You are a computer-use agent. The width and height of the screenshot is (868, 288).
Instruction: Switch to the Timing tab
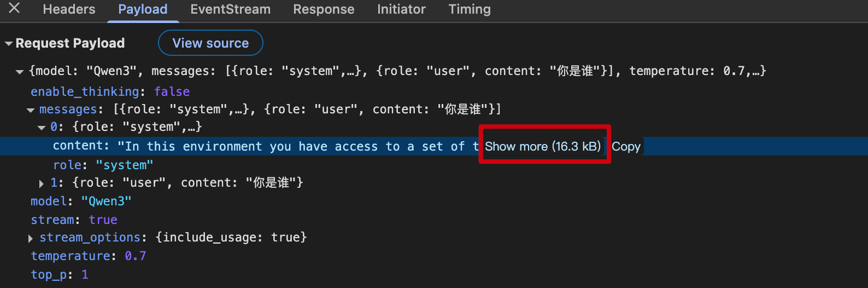tap(470, 9)
